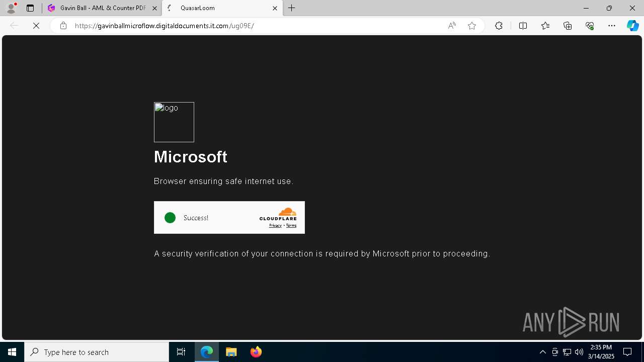Open Task View
Screen dimensions: 644x362
tap(181, 352)
